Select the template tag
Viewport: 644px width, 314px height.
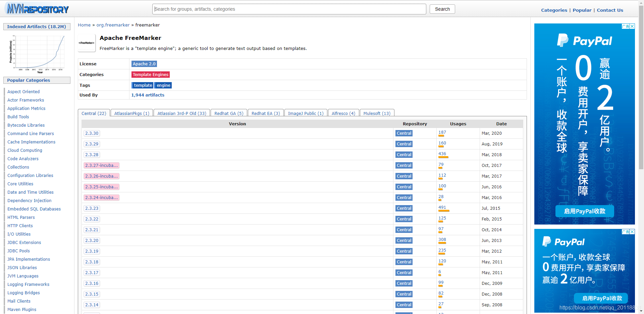tap(143, 85)
